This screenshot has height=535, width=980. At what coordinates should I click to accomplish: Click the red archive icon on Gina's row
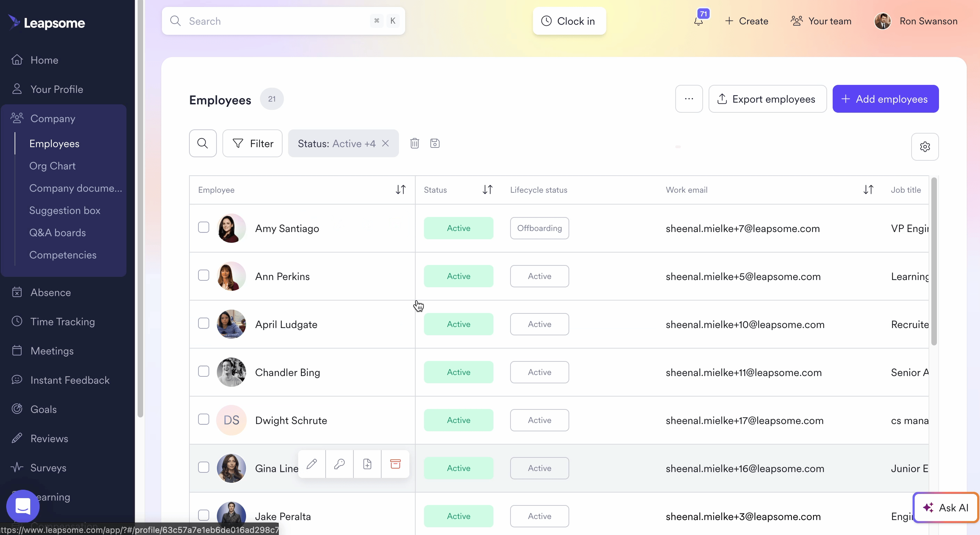click(395, 464)
